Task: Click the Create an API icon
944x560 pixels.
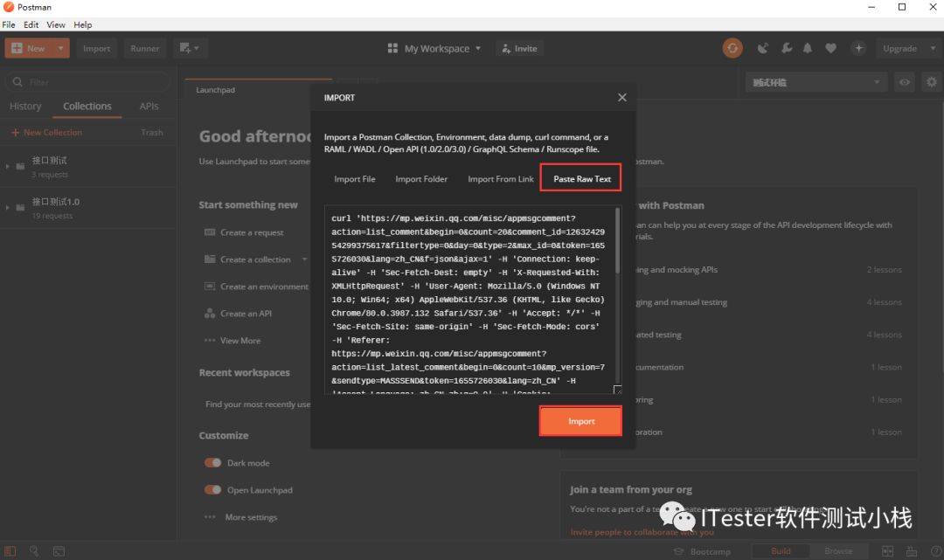Action: point(210,314)
